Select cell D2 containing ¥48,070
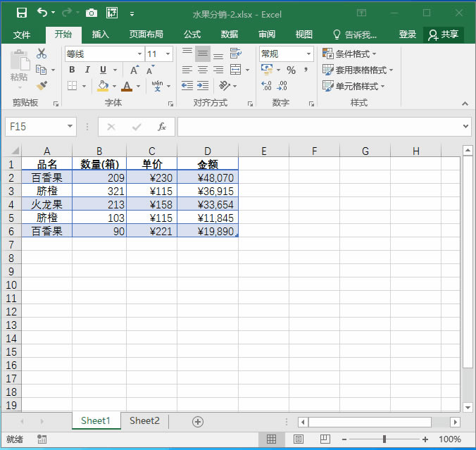476x450 pixels. 208,177
